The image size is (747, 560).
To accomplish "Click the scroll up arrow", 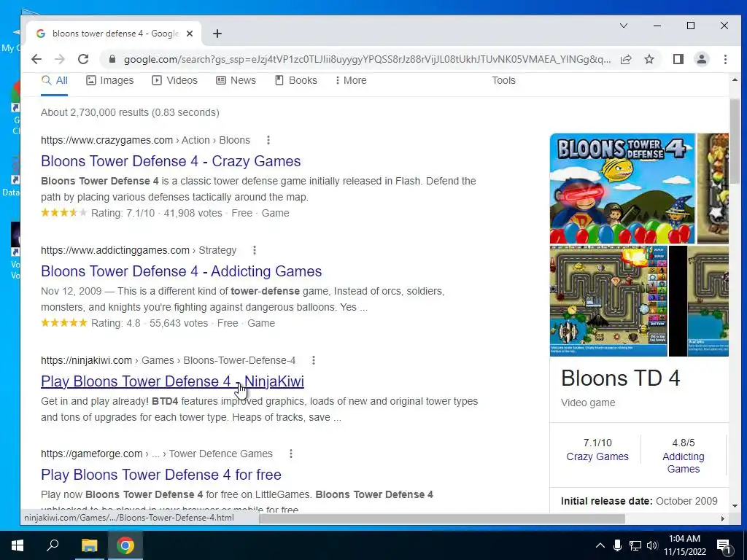I will click(735, 80).
